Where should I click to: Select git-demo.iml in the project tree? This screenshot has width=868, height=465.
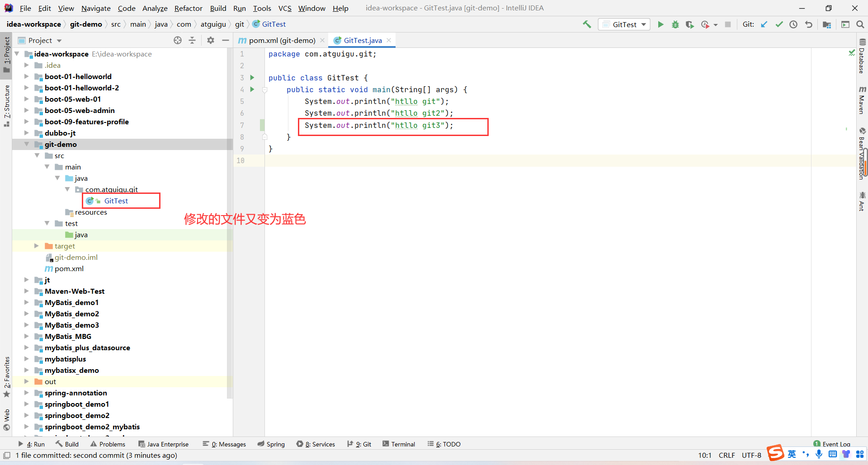[76, 257]
